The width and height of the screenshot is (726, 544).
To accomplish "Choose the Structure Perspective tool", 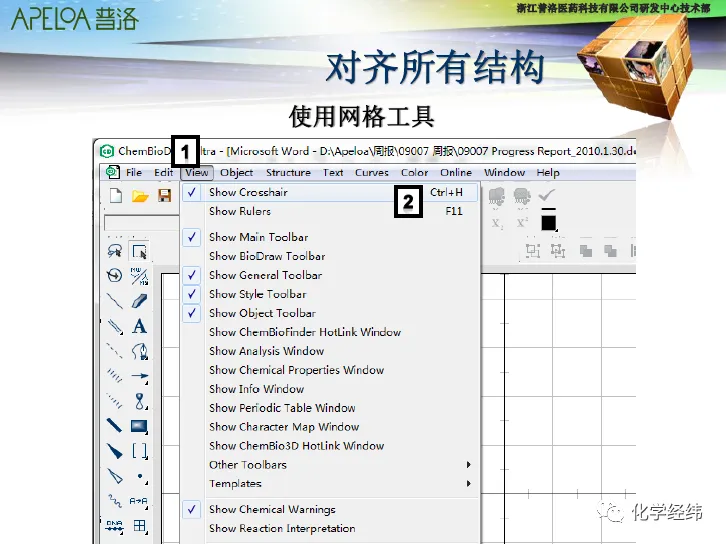I will pyautogui.click(x=114, y=275).
